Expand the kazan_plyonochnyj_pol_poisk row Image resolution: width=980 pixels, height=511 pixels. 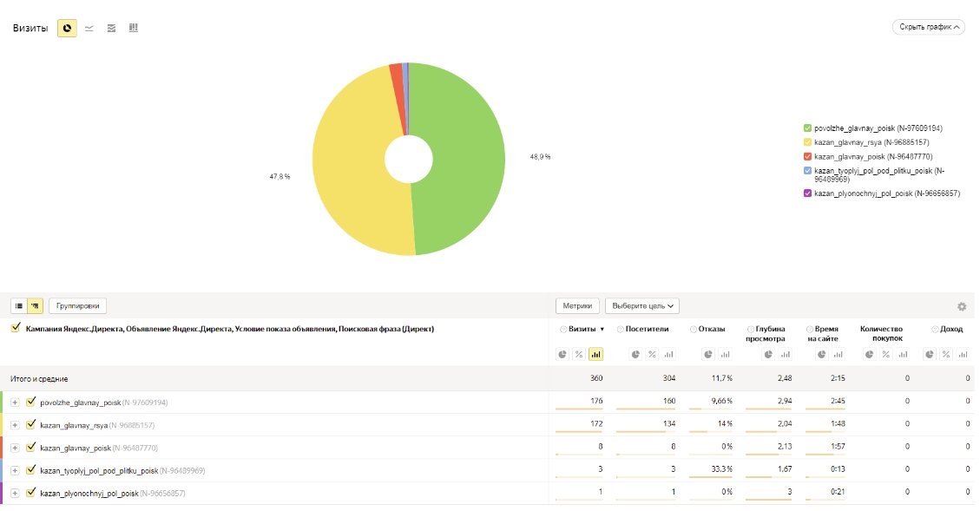(x=15, y=493)
